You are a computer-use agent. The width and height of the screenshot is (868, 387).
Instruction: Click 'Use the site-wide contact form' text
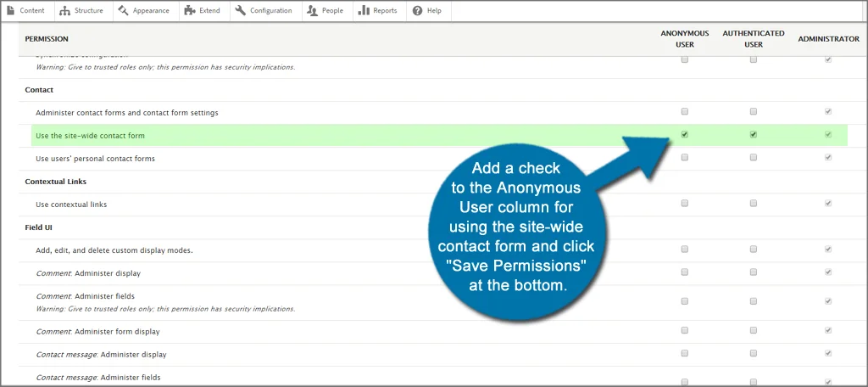(90, 135)
